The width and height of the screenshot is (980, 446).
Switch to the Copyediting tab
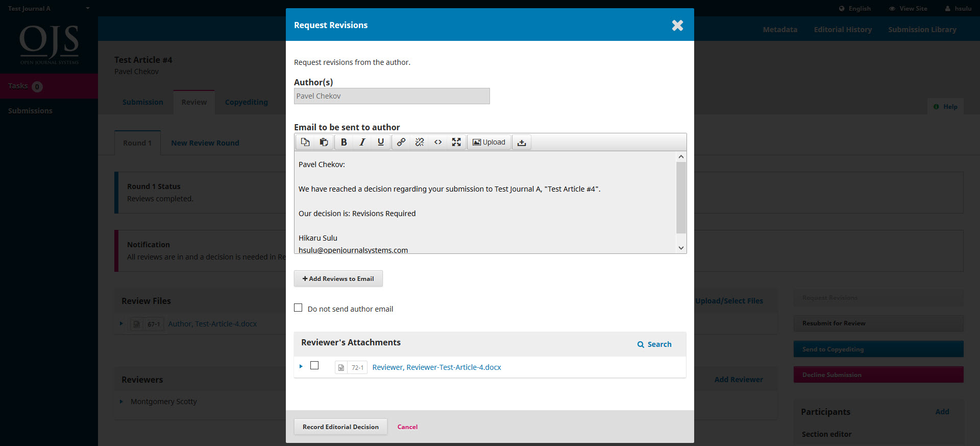point(247,102)
